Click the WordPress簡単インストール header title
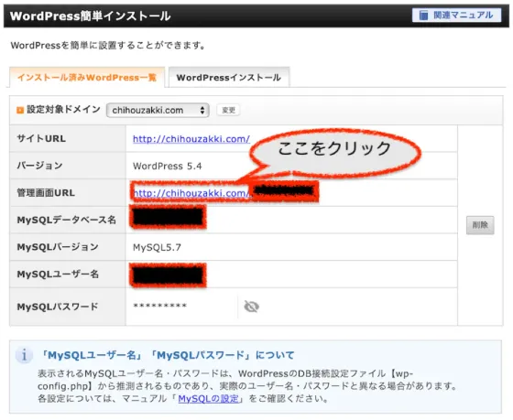The width and height of the screenshot is (513, 420). point(91,16)
